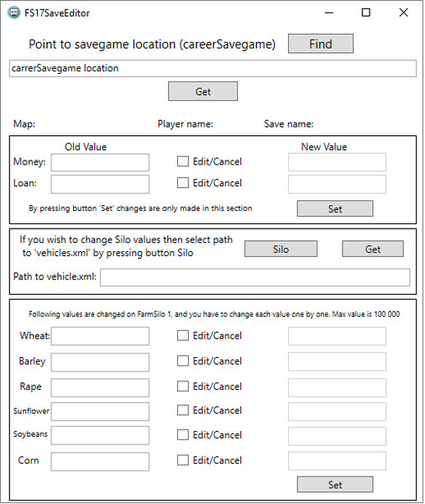
Task: Click the Set button in money section
Action: [x=335, y=208]
